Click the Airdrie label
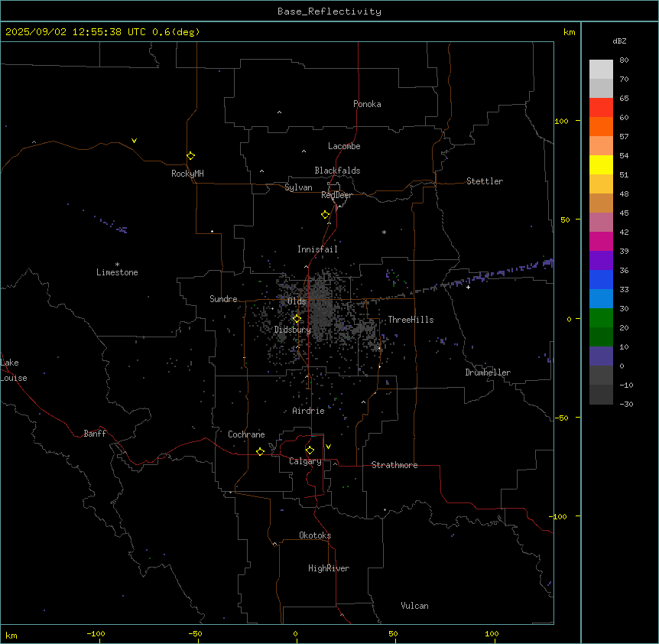 tap(309, 411)
